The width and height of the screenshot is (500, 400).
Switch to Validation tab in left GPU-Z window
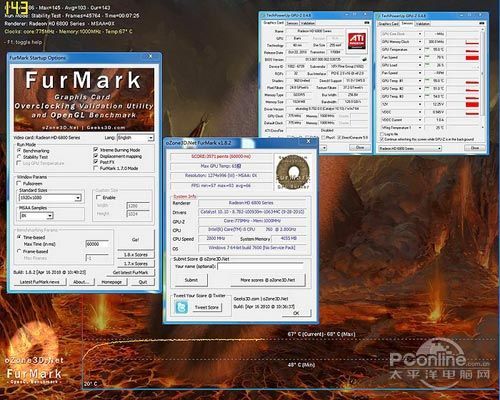(x=308, y=23)
